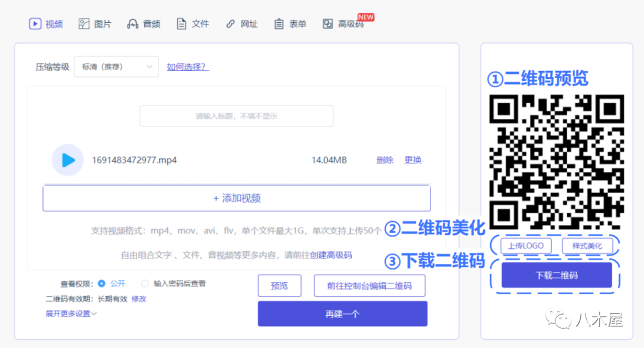This screenshot has height=348, width=644.
Task: Open the 如何选择? help link
Action: tap(188, 67)
